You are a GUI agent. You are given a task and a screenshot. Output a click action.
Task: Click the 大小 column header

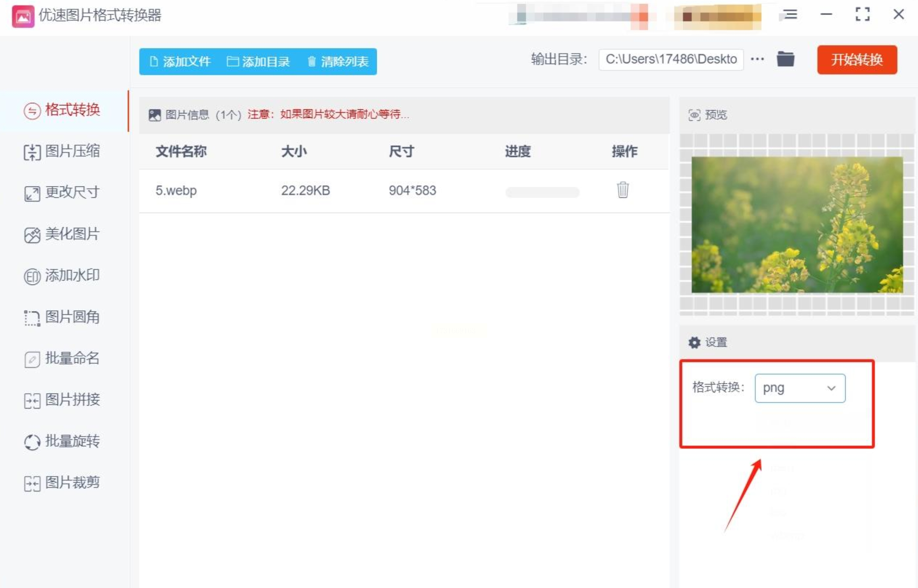pos(294,152)
